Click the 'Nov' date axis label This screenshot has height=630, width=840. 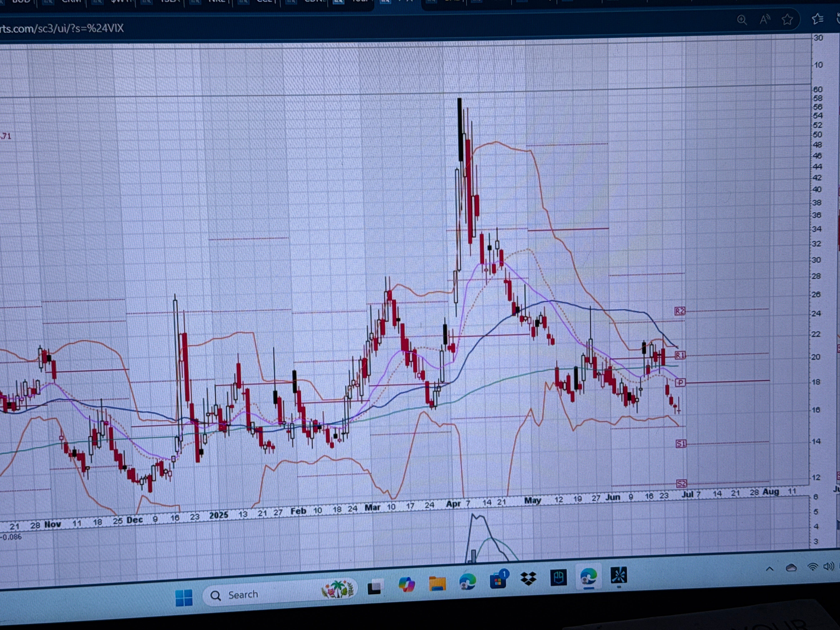(x=53, y=524)
